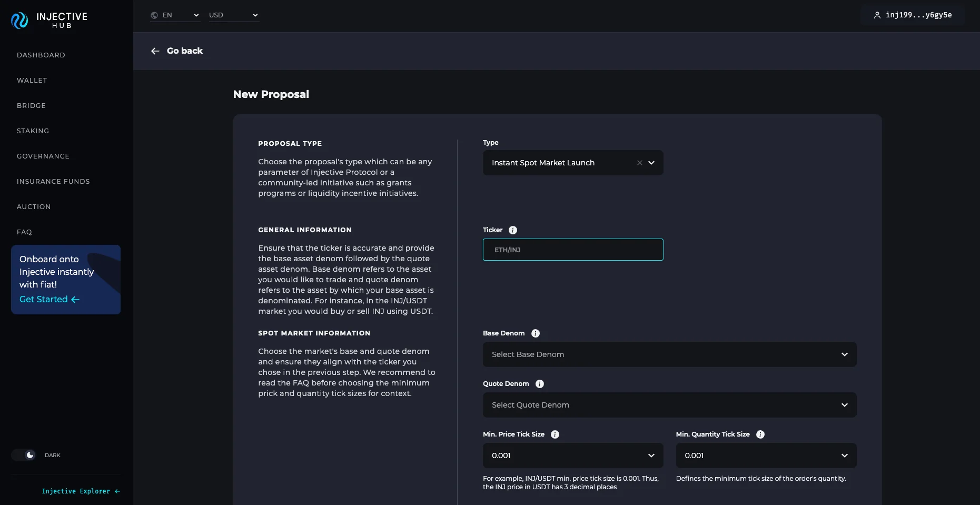Click arrow next to Injective Explorer

[x=117, y=491]
